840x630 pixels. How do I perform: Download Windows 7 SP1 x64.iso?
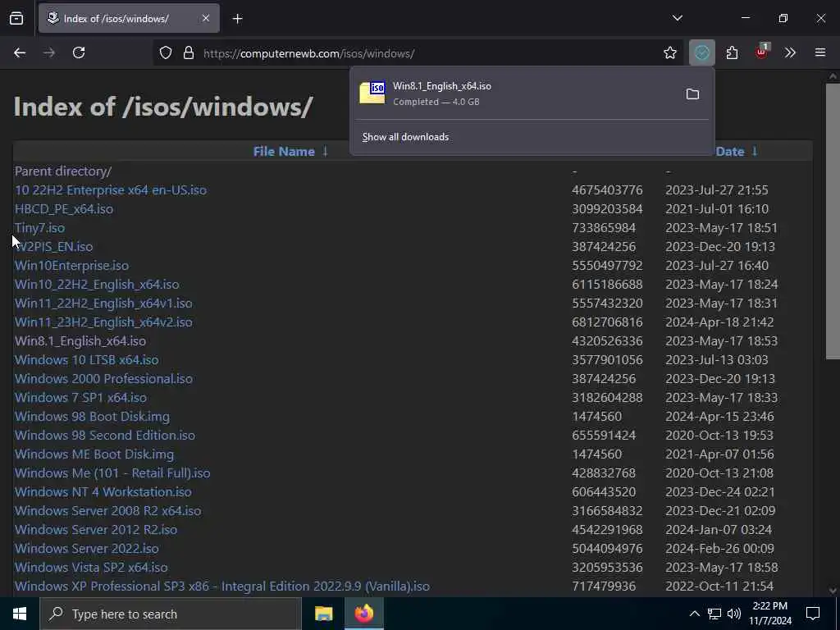click(80, 398)
